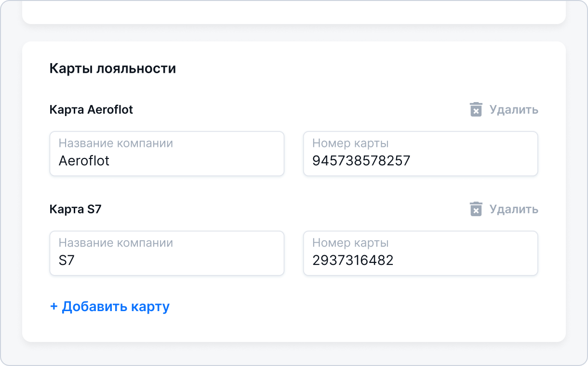This screenshot has width=588, height=366.
Task: Click the trash icon for S7 card
Action: pyautogui.click(x=476, y=209)
